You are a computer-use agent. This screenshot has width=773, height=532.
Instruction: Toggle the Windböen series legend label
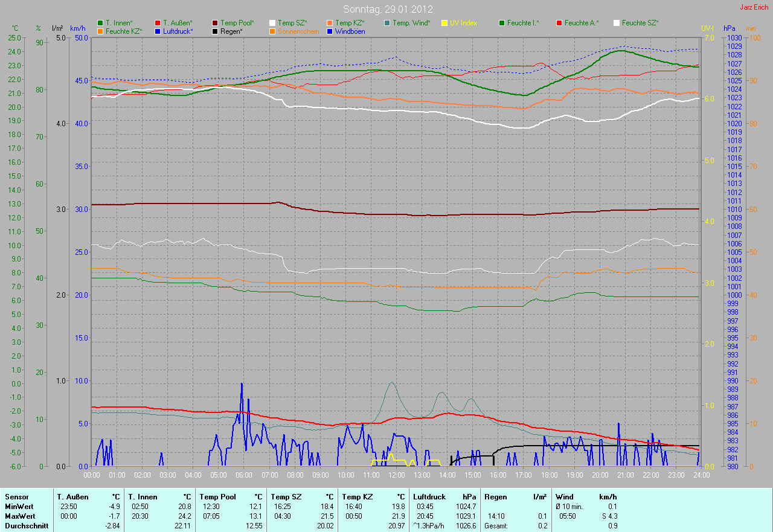click(350, 31)
